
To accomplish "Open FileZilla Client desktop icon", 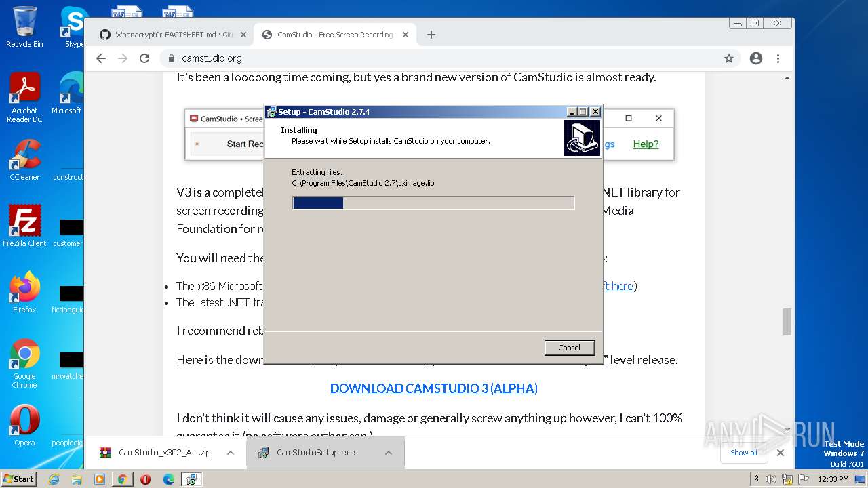I will tap(24, 226).
